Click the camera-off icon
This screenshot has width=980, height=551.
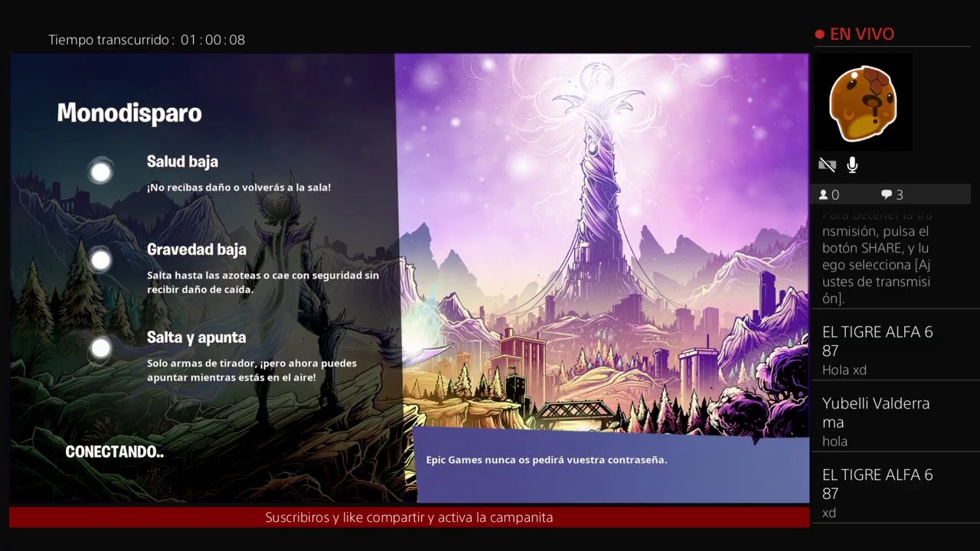[x=827, y=165]
